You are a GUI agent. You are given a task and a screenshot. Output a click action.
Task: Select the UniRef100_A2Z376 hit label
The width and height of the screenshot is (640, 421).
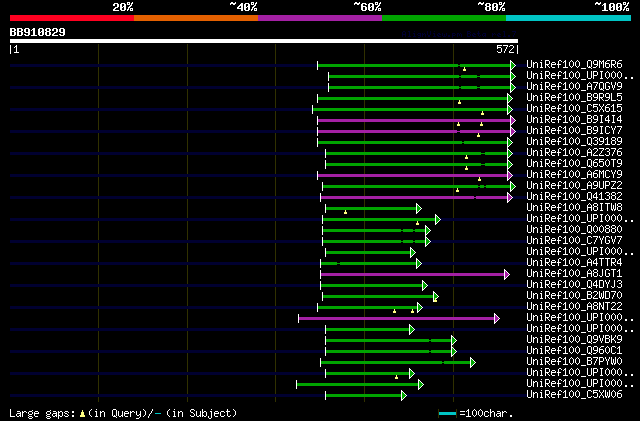[574, 153]
